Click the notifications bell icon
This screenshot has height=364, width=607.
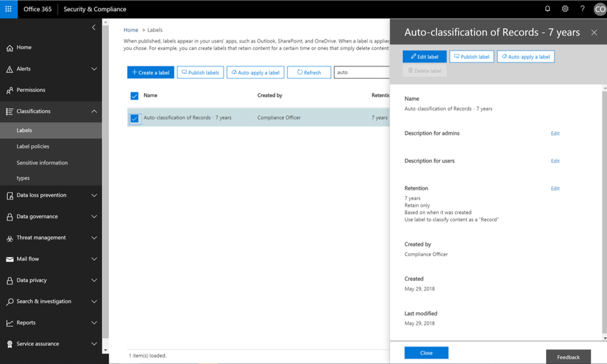coord(547,9)
